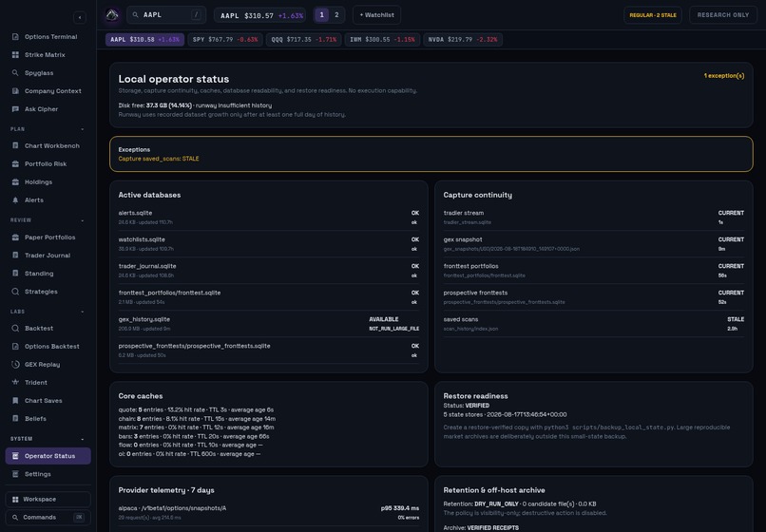Open the Beliefs icon
The image size is (766, 532).
click(x=15, y=419)
